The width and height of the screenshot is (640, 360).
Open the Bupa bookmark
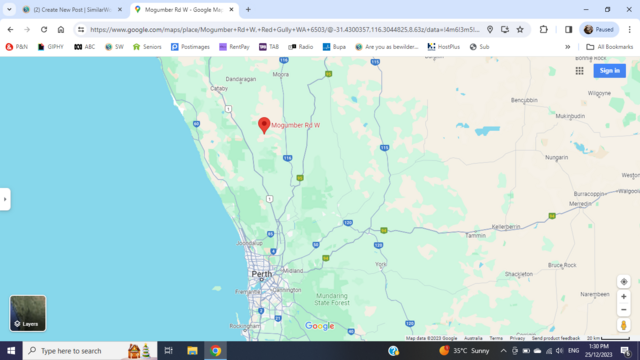[334, 47]
